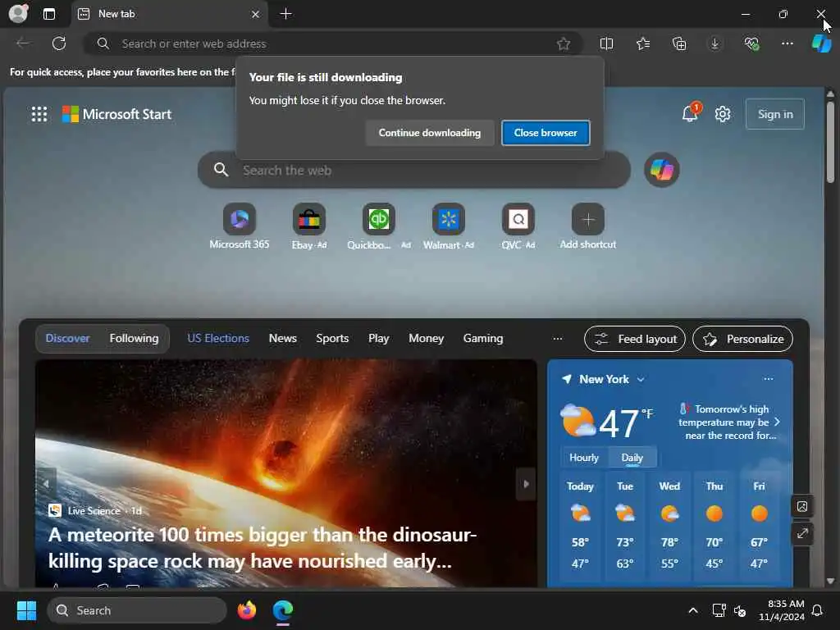This screenshot has width=840, height=630.
Task: Expand more feed categories ellipsis
Action: point(558,339)
